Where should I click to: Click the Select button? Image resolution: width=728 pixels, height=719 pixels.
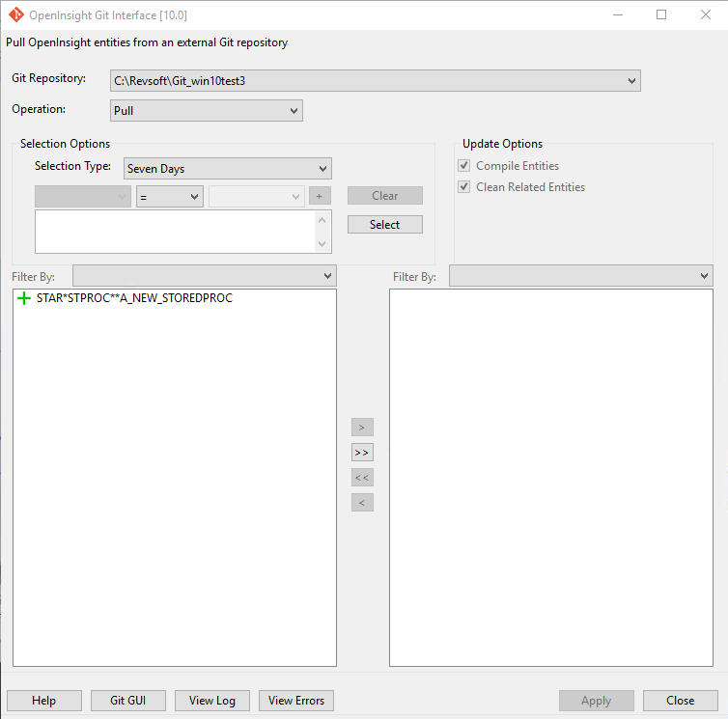click(x=385, y=225)
